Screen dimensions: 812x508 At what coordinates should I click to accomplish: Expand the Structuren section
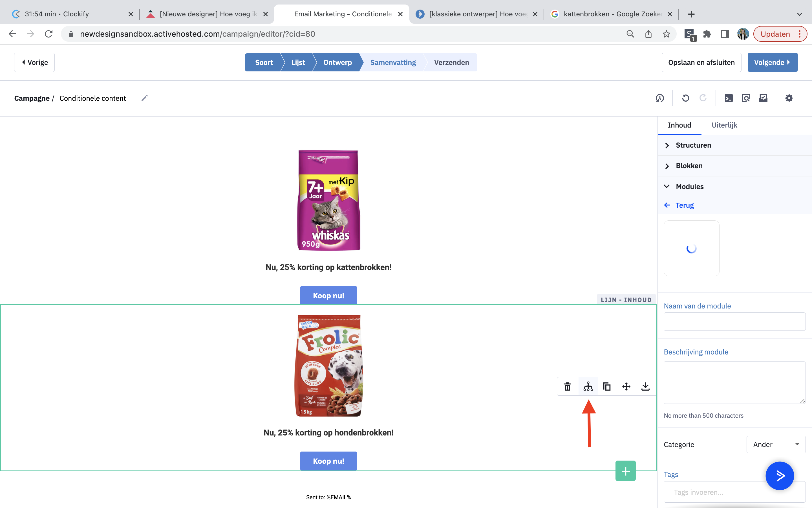click(734, 145)
